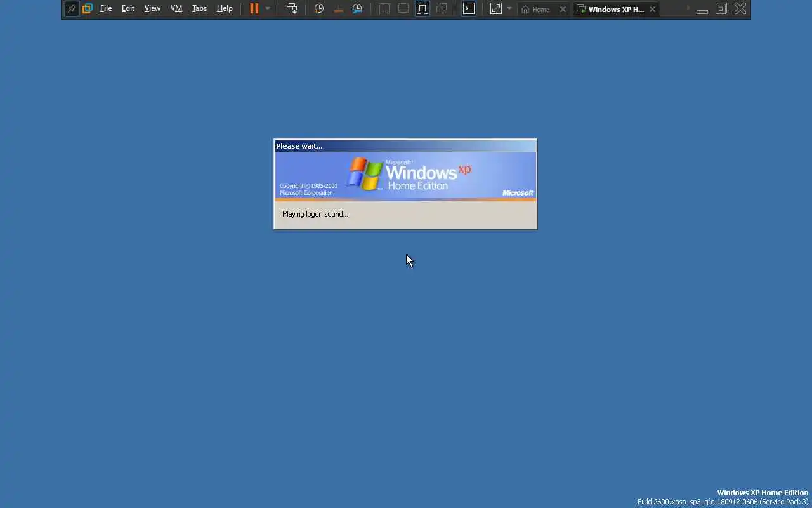Click the Unity mode icon

[442, 9]
